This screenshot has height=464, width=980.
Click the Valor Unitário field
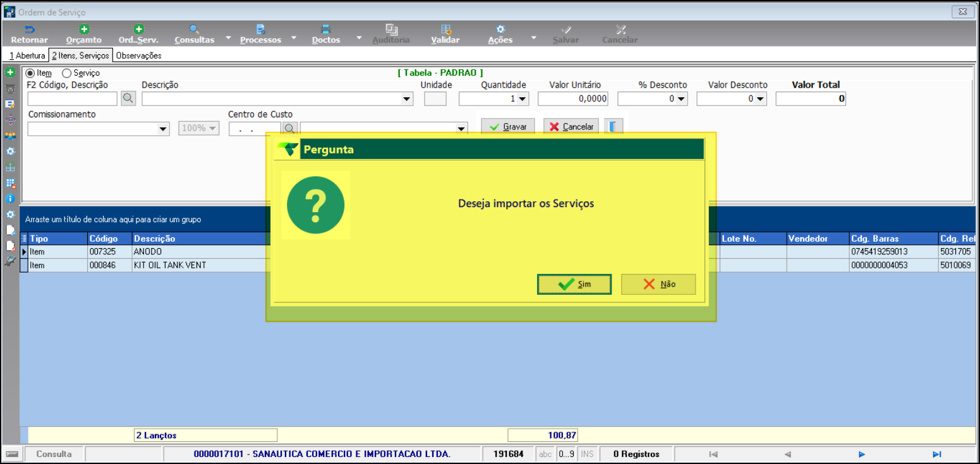click(573, 98)
